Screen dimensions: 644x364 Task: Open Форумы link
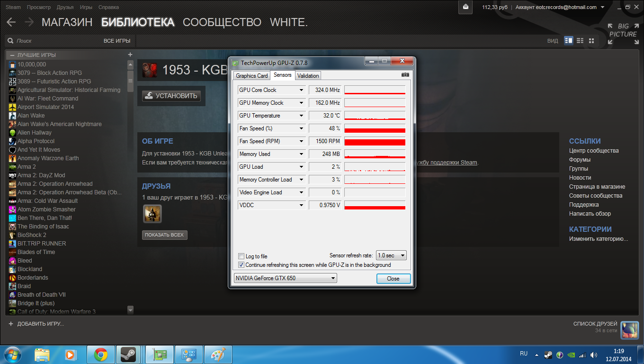pos(580,160)
